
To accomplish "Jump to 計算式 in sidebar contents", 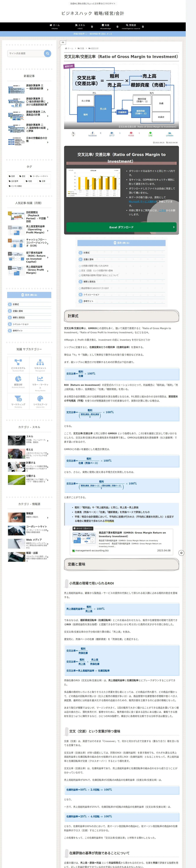I will 16,304.
